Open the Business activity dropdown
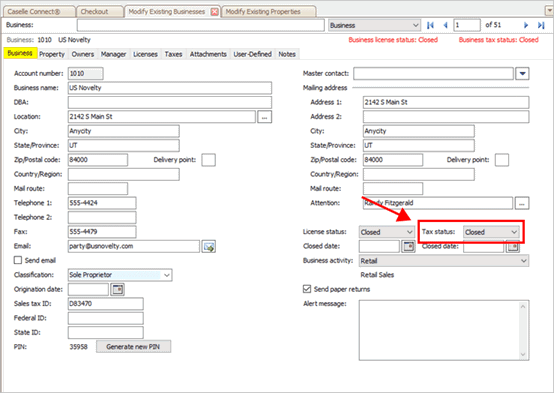 coord(444,261)
